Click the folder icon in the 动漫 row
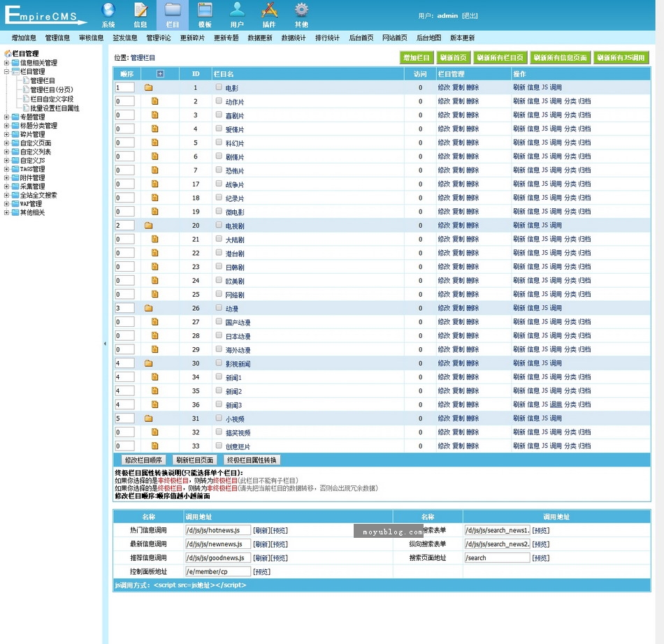This screenshot has height=644, width=664. [x=148, y=308]
